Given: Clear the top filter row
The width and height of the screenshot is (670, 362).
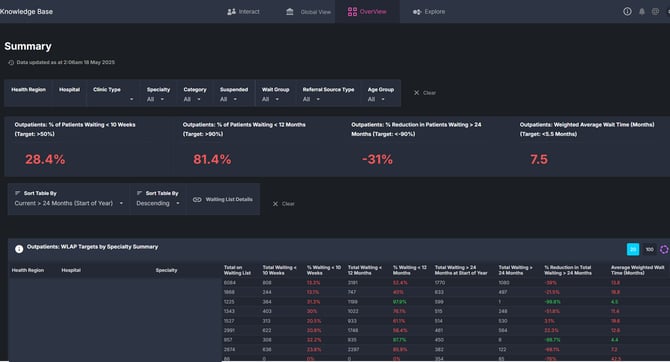Looking at the screenshot, I should point(425,93).
